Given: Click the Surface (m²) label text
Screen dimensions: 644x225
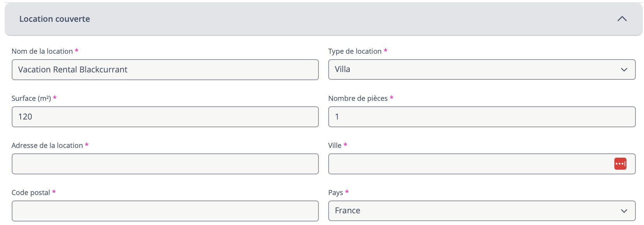Looking at the screenshot, I should [31, 98].
